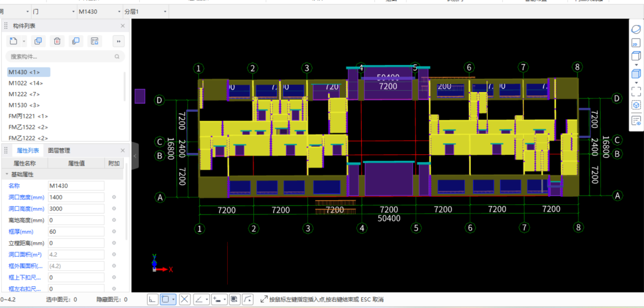Select component M1430 <1>
The height and width of the screenshot is (308, 644).
(28, 72)
